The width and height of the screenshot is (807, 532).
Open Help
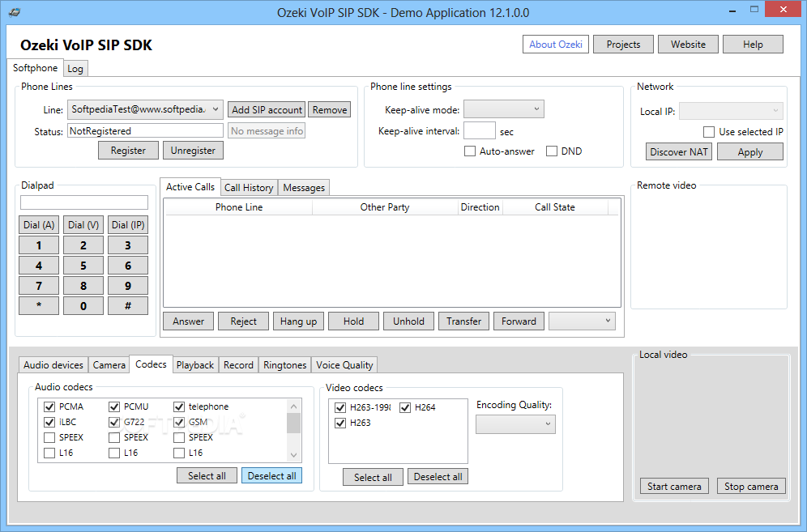click(x=753, y=45)
